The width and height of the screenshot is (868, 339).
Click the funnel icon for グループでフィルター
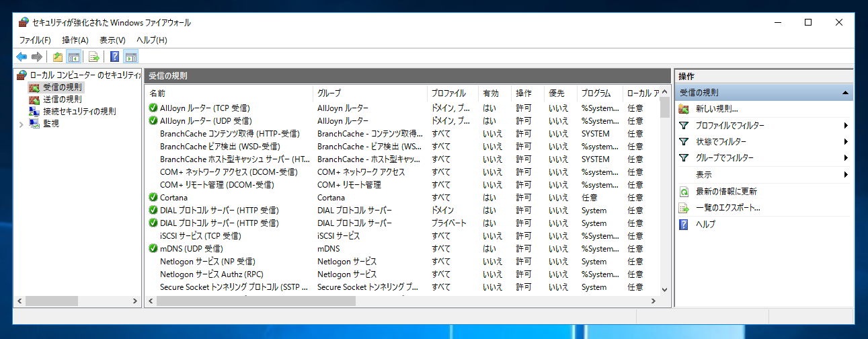(684, 158)
